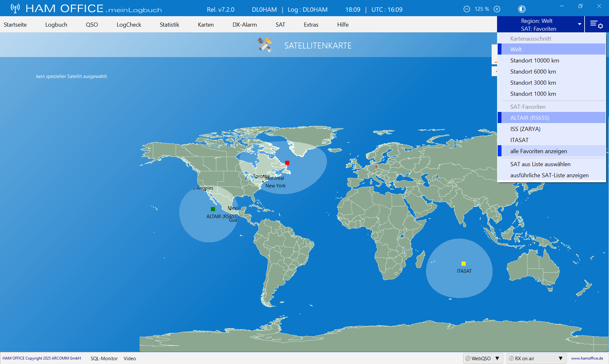Expand the RX on air dropdown arrow
Screen dimensions: 609x364
560,358
